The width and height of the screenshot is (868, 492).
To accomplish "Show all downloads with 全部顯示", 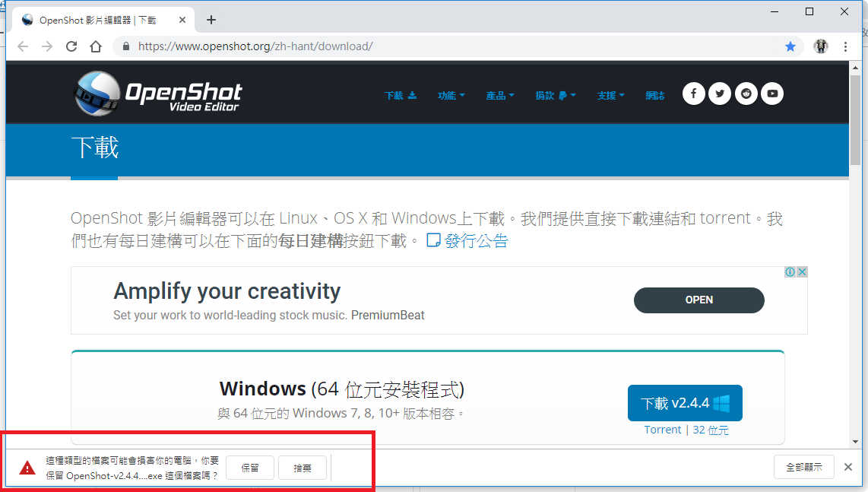I will click(x=804, y=468).
